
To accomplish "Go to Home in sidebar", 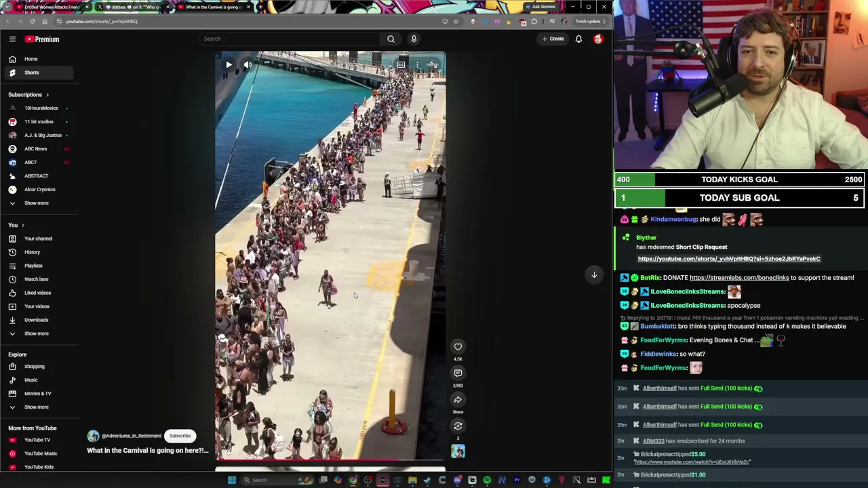I will [39, 59].
